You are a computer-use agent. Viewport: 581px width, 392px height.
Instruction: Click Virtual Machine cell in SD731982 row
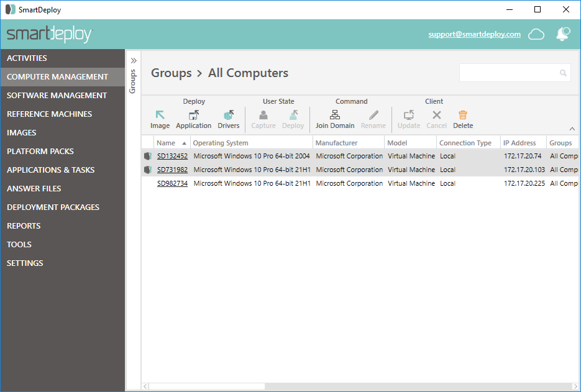point(411,170)
